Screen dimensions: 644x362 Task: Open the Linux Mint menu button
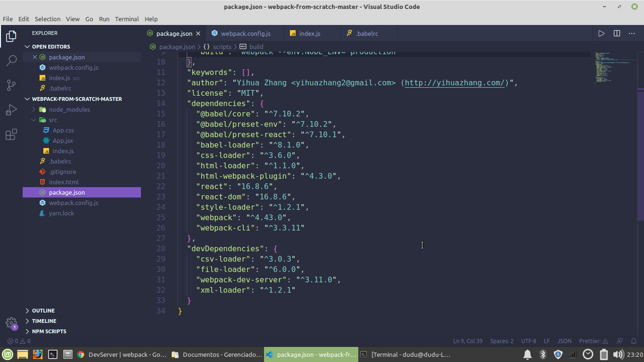7,354
